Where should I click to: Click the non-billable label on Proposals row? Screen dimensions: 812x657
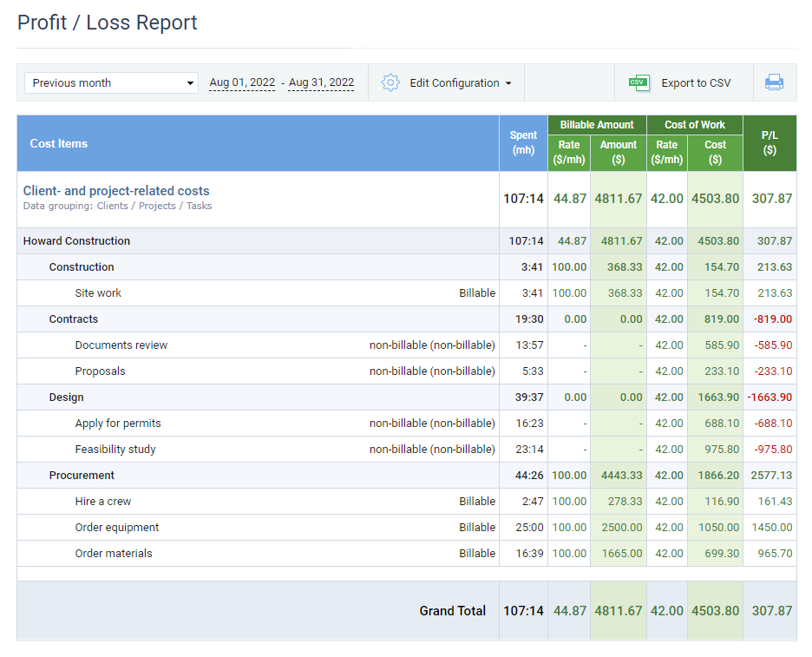click(x=432, y=371)
